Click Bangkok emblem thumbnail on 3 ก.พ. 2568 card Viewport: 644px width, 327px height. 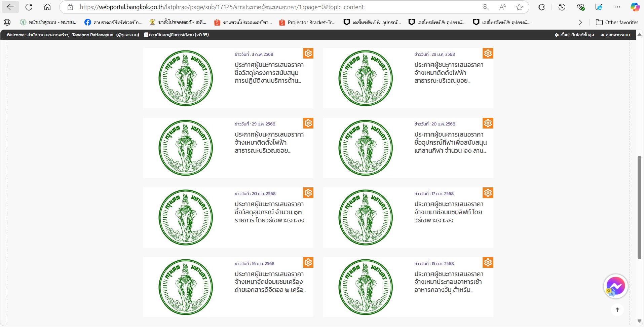[x=186, y=78]
